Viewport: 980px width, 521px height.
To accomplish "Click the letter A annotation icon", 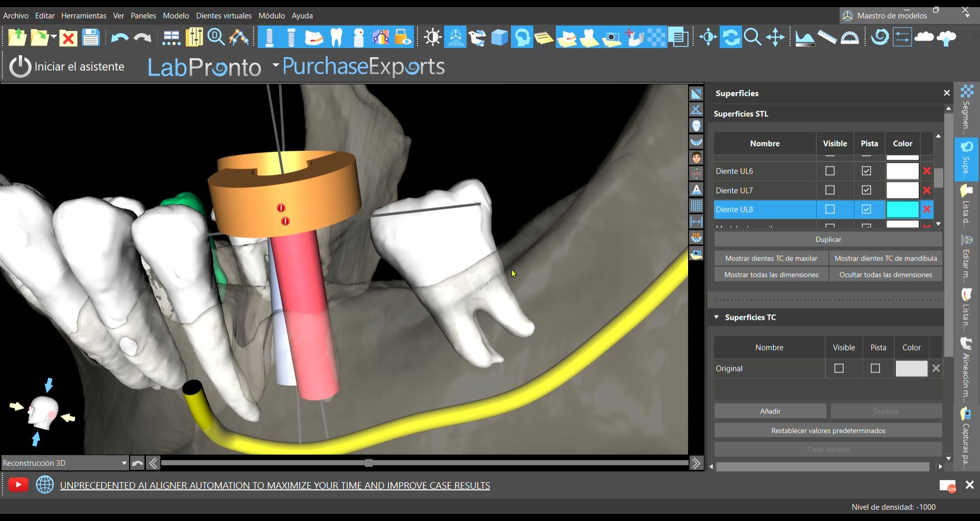I will click(x=696, y=190).
